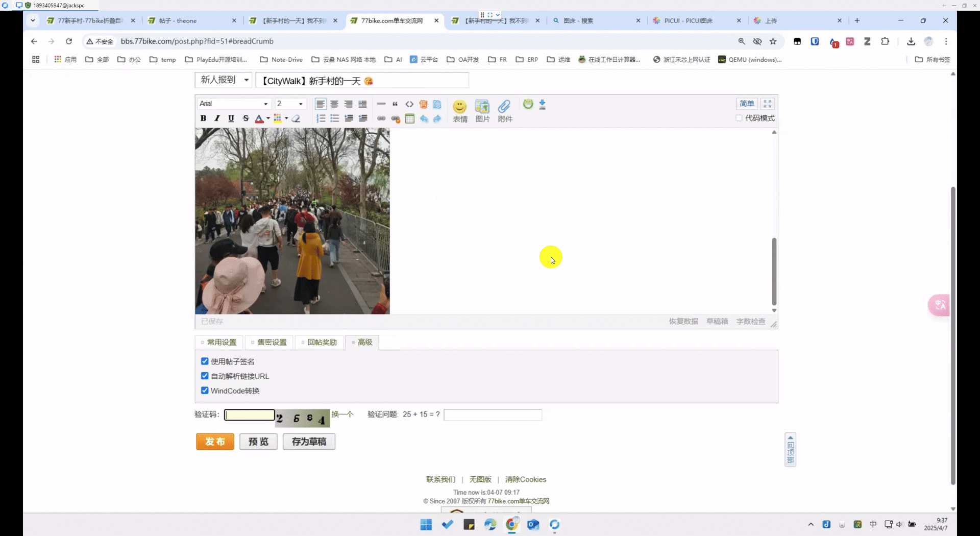980x536 pixels.
Task: Undo last edit arrow
Action: coord(424,118)
